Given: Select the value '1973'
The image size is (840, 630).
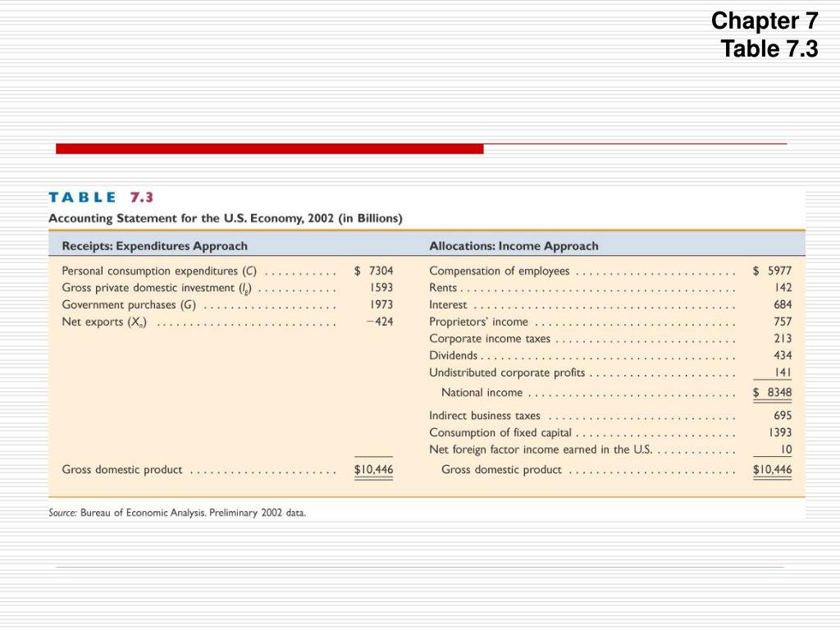Looking at the screenshot, I should click(x=381, y=305).
